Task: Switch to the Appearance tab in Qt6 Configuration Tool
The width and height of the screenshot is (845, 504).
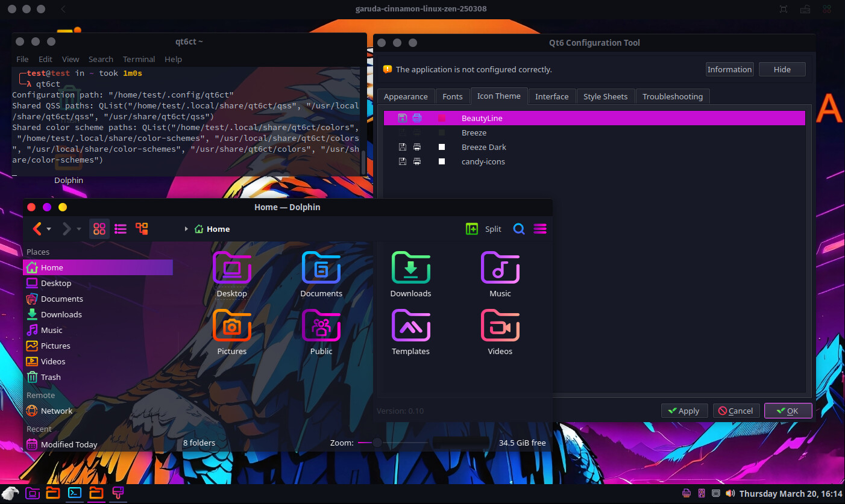Action: [406, 96]
